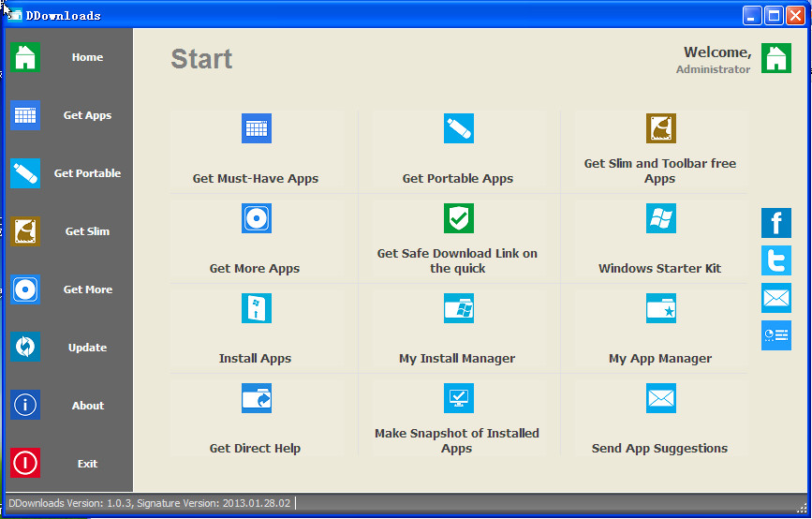Image resolution: width=812 pixels, height=519 pixels.
Task: Click the About info icon in sidebar
Action: 25,405
